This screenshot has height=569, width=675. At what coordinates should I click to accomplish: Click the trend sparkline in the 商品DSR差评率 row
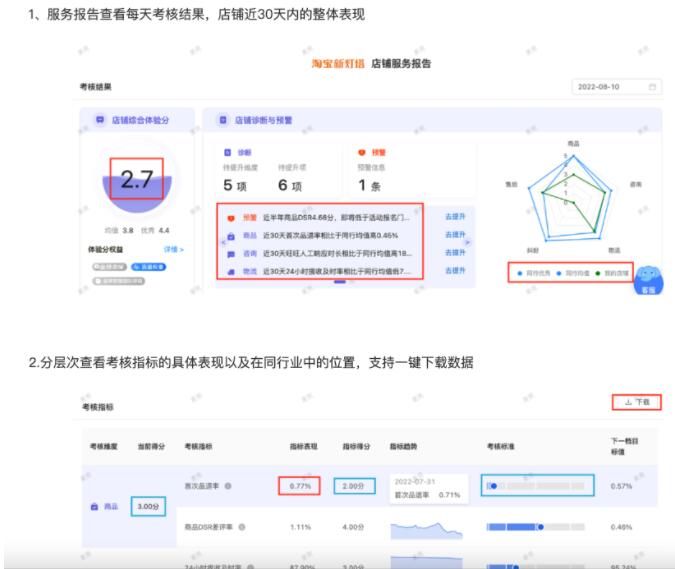(426, 530)
